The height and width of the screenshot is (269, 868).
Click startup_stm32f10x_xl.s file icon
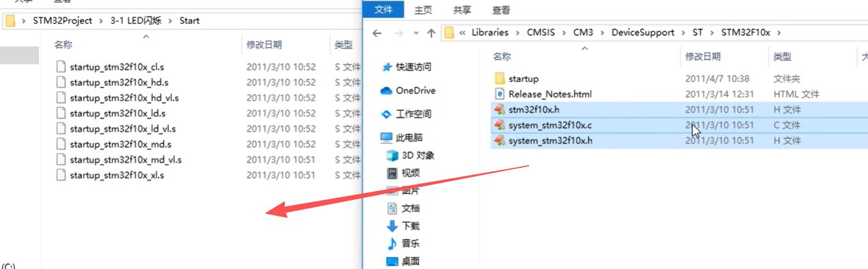pos(61,175)
